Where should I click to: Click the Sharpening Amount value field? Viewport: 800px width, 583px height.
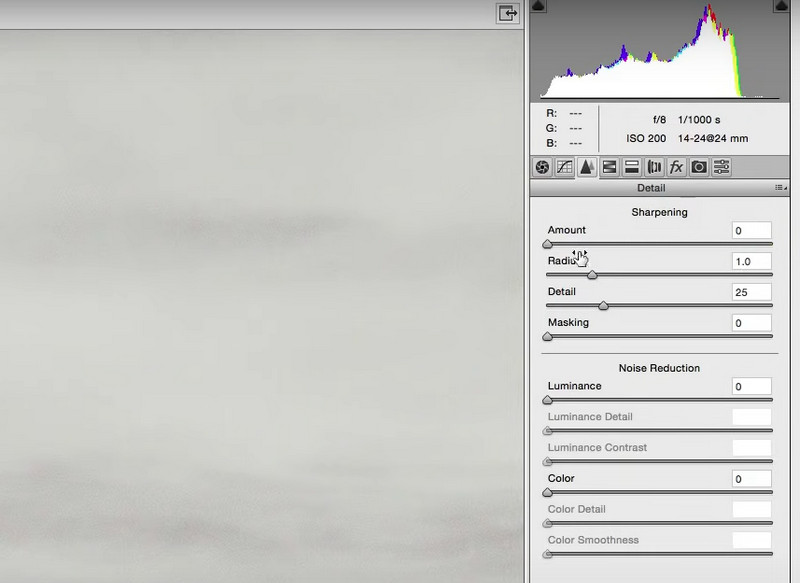(x=751, y=231)
